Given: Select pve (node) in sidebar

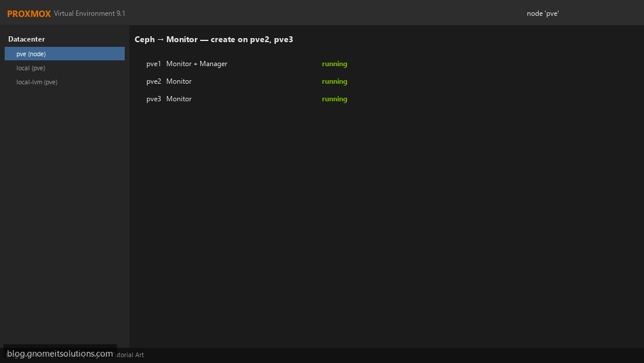Looking at the screenshot, I should (64, 54).
